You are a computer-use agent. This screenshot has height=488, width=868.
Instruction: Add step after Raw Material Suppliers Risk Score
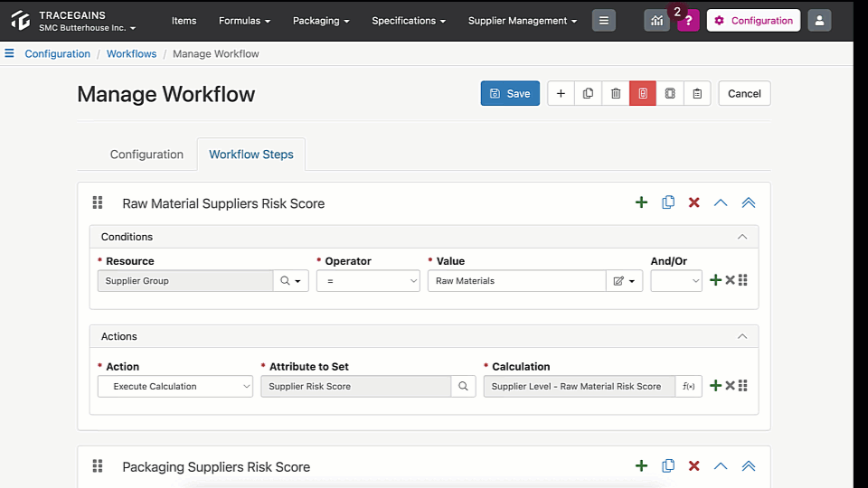click(x=641, y=202)
